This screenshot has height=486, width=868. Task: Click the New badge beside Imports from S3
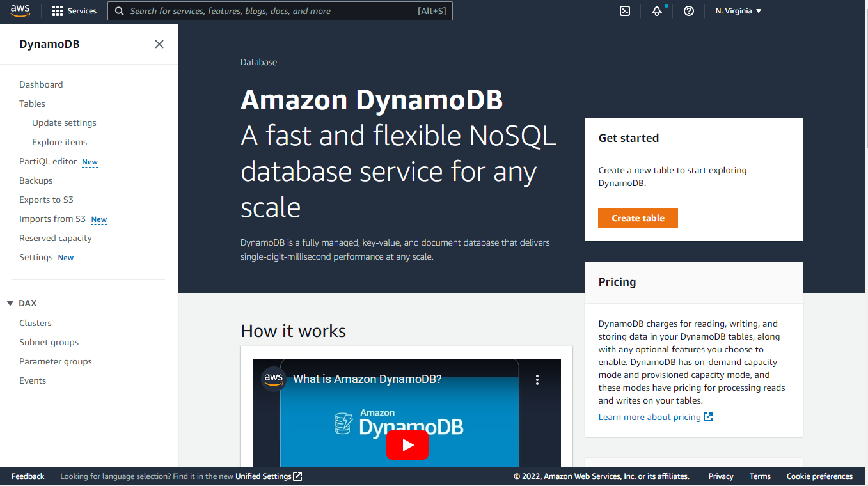99,219
